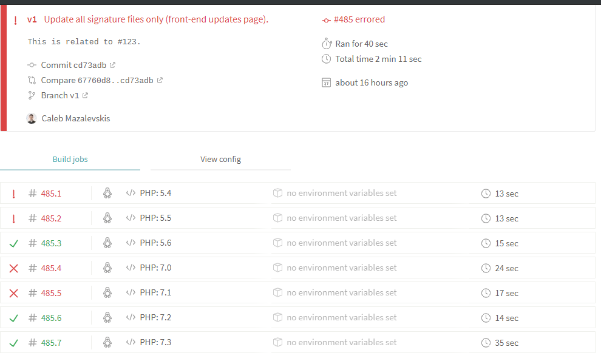Select the green checkmark icon for job 485.3
601x364 pixels.
pyautogui.click(x=14, y=243)
